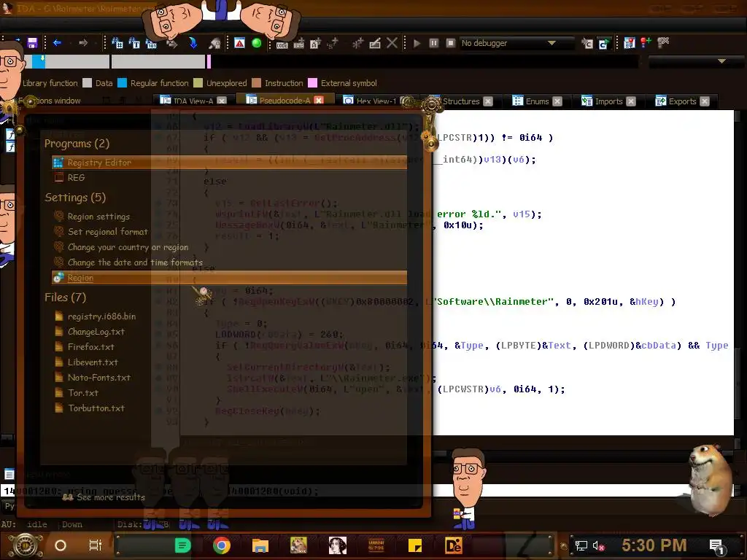Image resolution: width=747 pixels, height=560 pixels.
Task: Click the olive Unexplored legend swatch
Action: coord(198,83)
